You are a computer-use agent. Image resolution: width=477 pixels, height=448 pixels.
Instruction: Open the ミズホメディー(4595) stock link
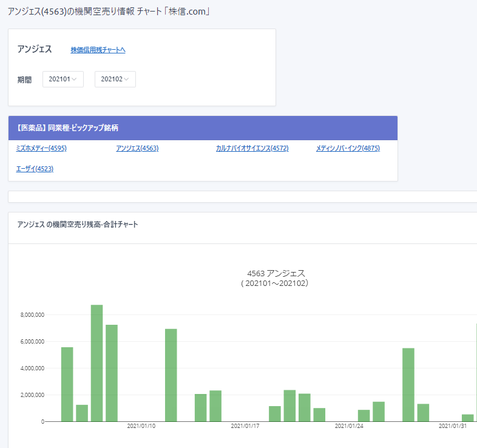[x=41, y=148]
